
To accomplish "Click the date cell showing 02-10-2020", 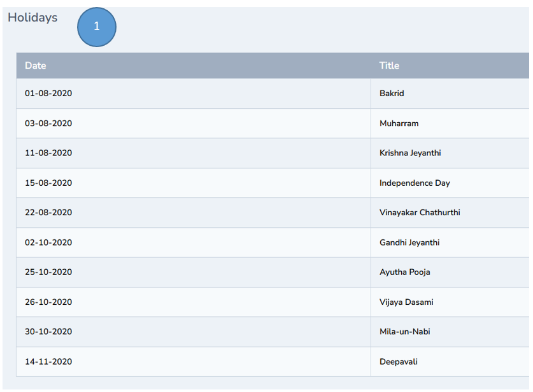I will coord(48,242).
